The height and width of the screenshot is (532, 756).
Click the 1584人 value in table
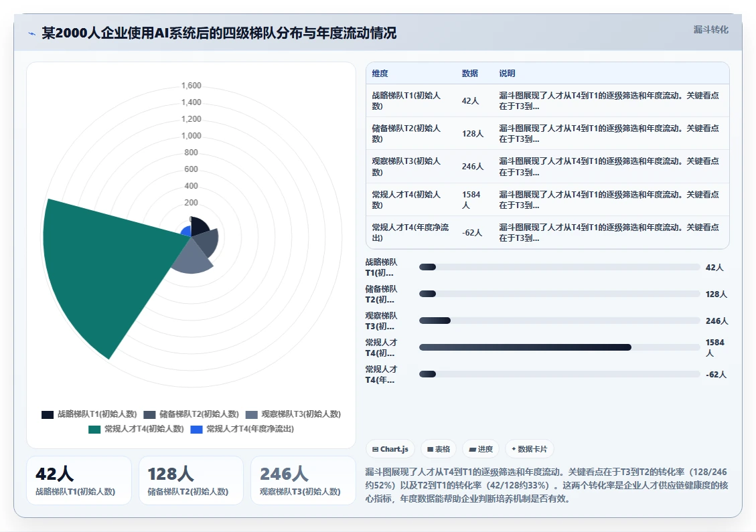(x=471, y=199)
